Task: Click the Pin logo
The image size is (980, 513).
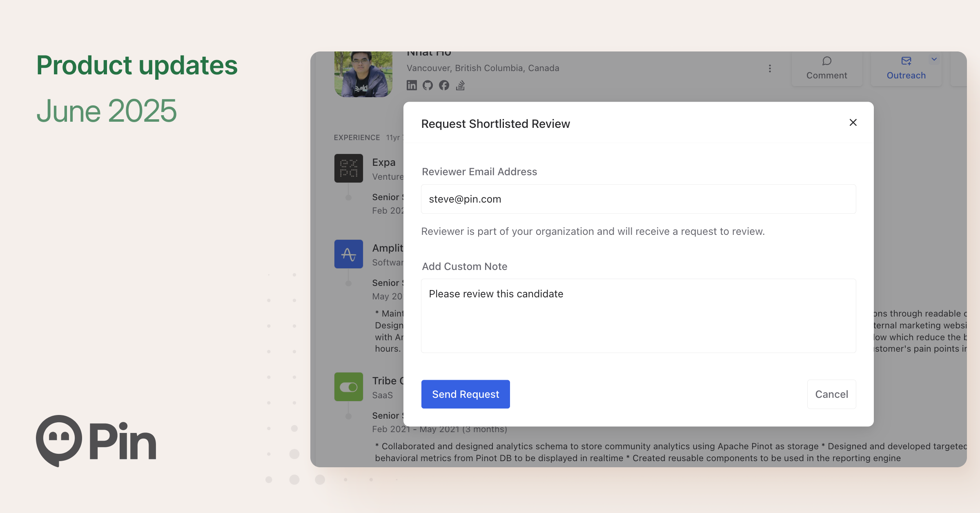Action: [96, 441]
